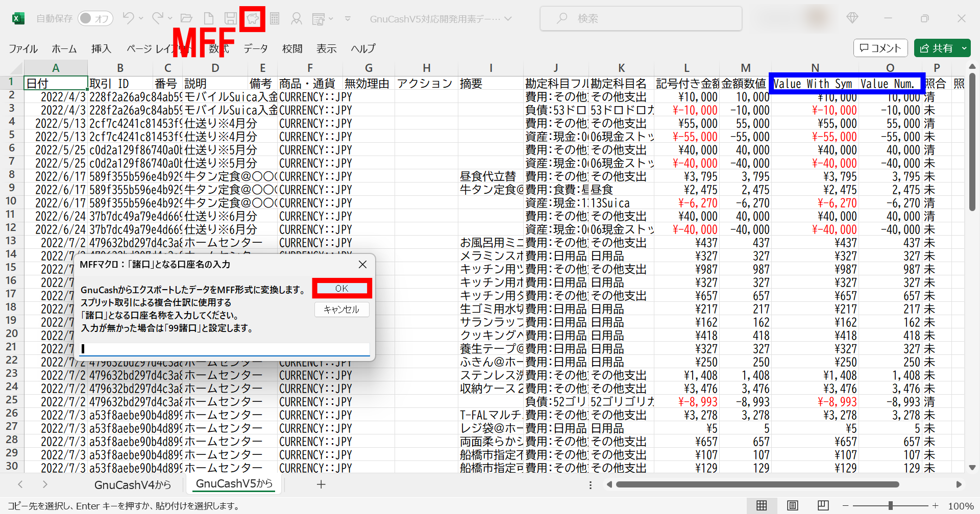Switch to Page Layout view icon
The image size is (980, 514).
click(793, 505)
